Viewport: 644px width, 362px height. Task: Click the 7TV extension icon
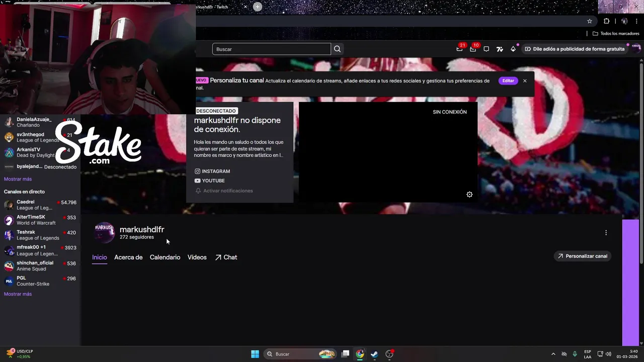(x=500, y=49)
